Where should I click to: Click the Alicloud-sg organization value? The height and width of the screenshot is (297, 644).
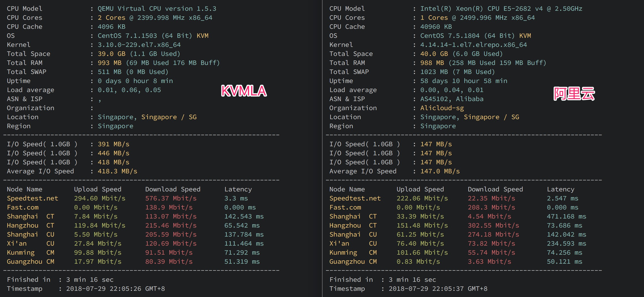tap(442, 108)
